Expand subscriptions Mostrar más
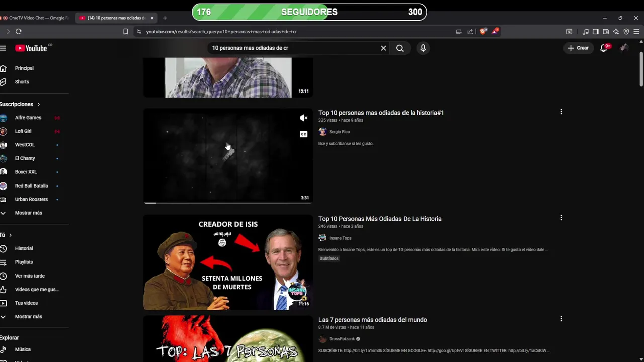The width and height of the screenshot is (644, 362). coord(28,213)
